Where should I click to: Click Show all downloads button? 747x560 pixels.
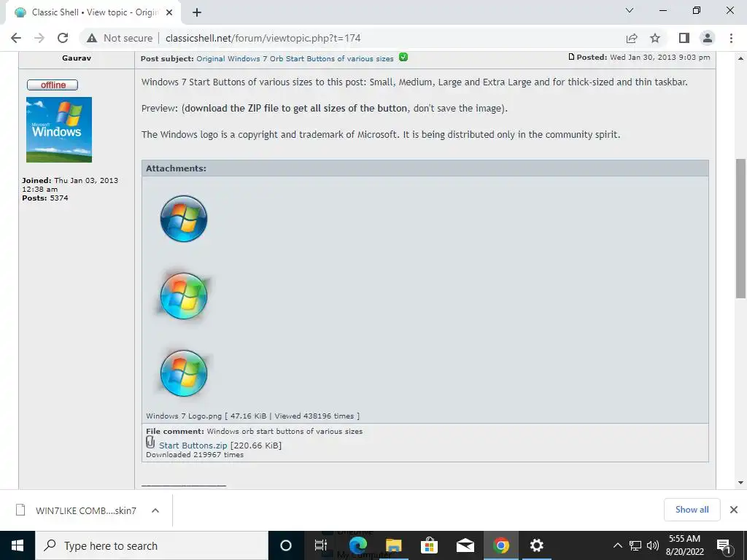pyautogui.click(x=692, y=510)
